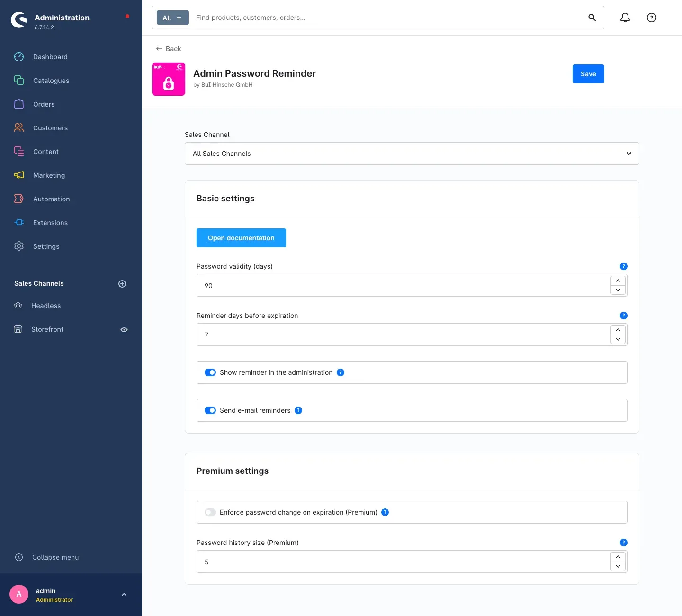Show help for Password history size
682x616 pixels.
pyautogui.click(x=624, y=543)
